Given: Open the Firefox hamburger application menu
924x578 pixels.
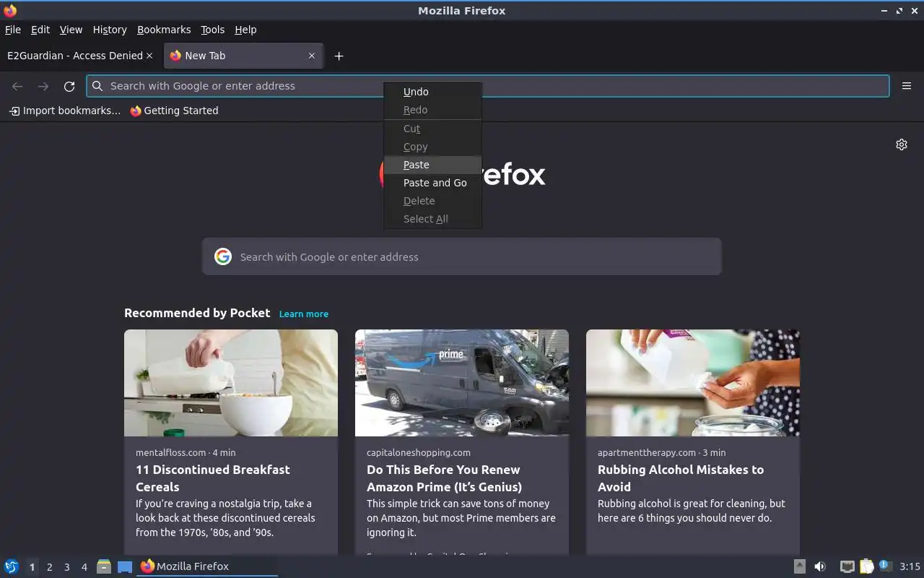Looking at the screenshot, I should click(907, 86).
